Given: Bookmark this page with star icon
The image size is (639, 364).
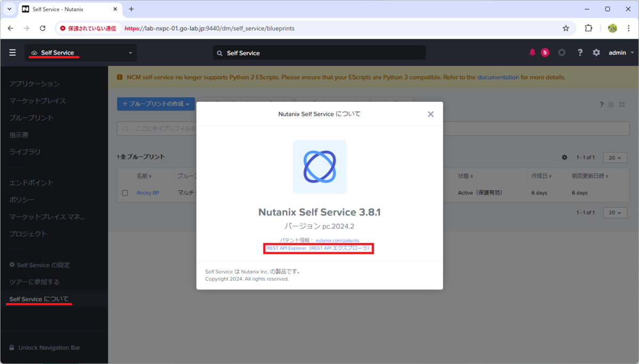Looking at the screenshot, I should [566, 28].
